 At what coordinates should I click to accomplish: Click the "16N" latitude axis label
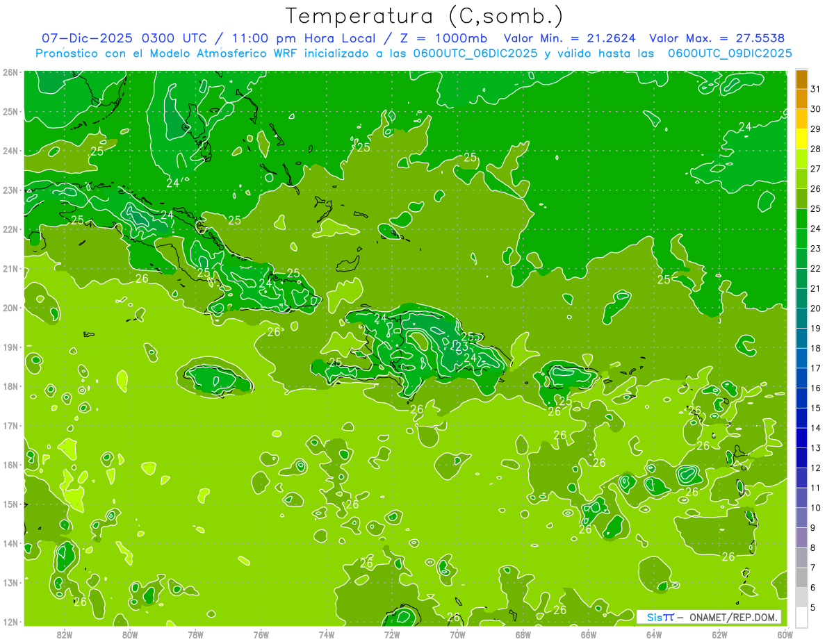click(10, 465)
